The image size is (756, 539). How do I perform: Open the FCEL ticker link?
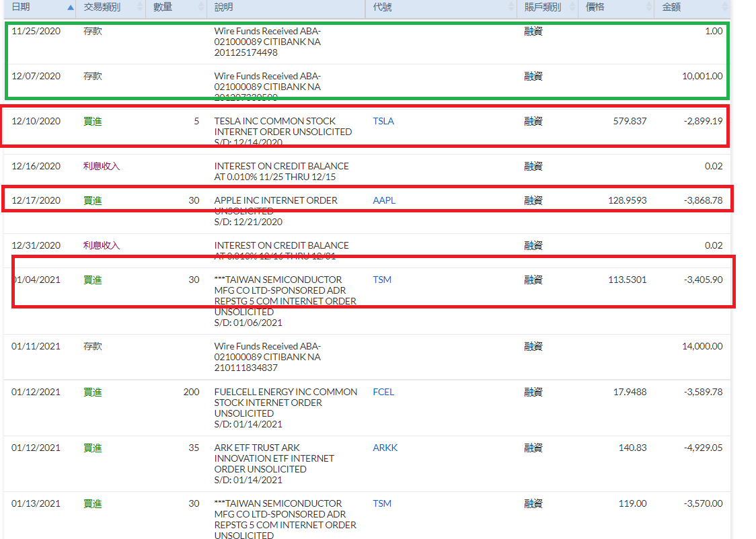[384, 392]
